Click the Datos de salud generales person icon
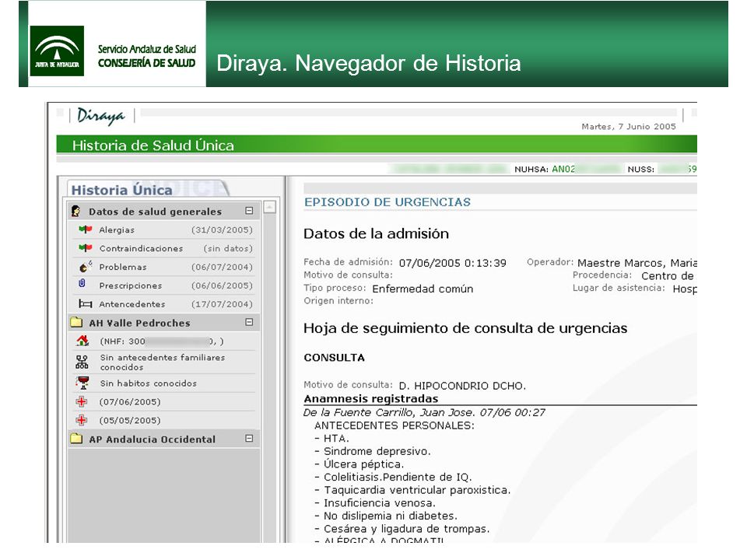747x560 pixels. [75, 211]
